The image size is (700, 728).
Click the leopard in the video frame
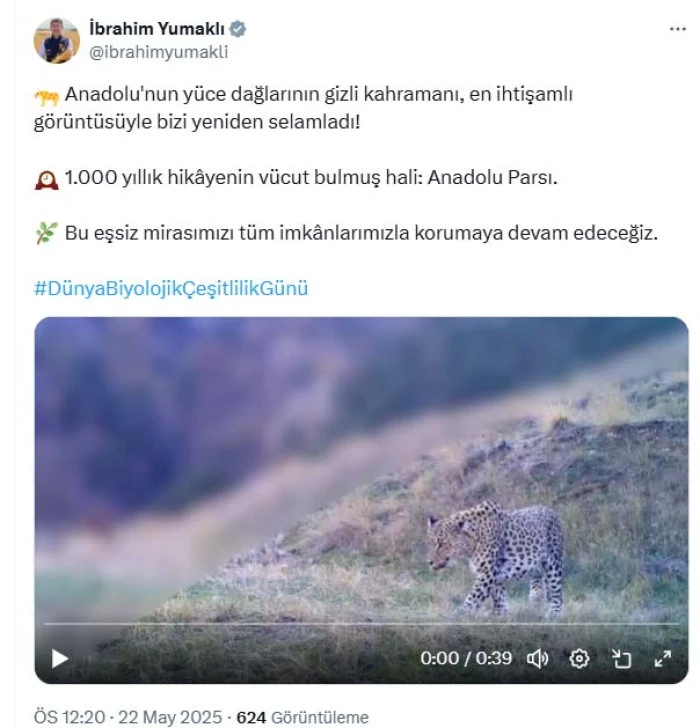(495, 556)
